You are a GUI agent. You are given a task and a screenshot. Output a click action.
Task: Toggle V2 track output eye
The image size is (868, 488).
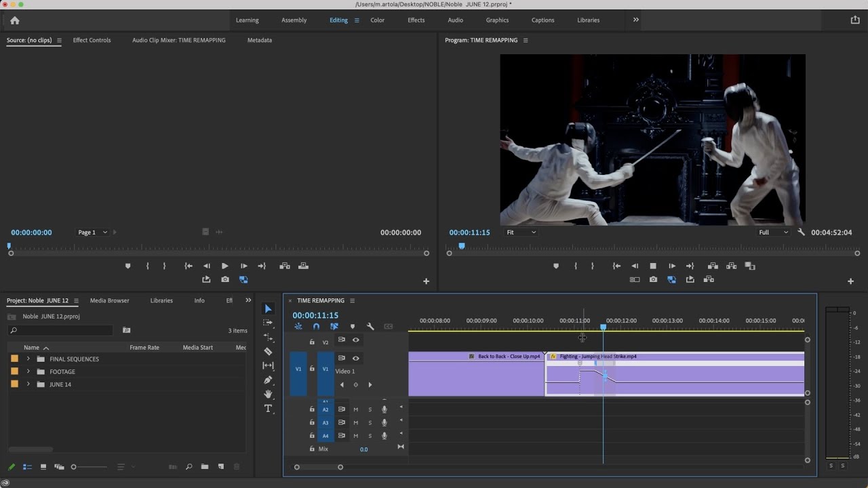pos(355,340)
